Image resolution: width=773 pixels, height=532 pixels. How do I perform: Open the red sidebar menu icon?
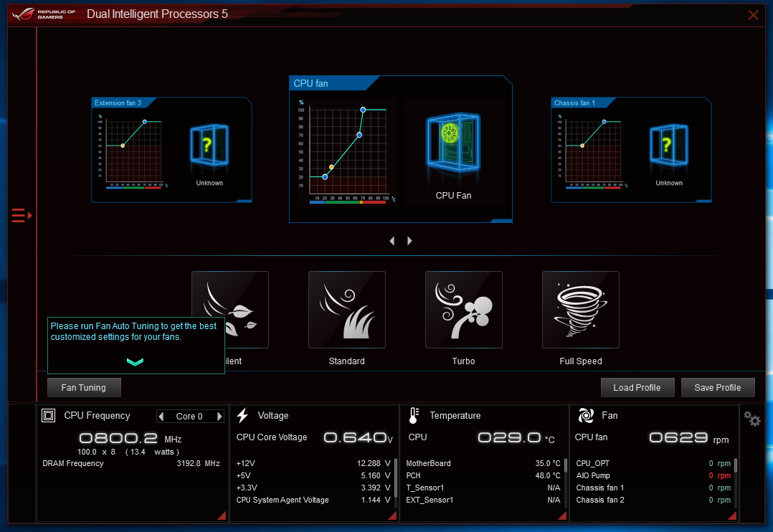click(x=22, y=216)
